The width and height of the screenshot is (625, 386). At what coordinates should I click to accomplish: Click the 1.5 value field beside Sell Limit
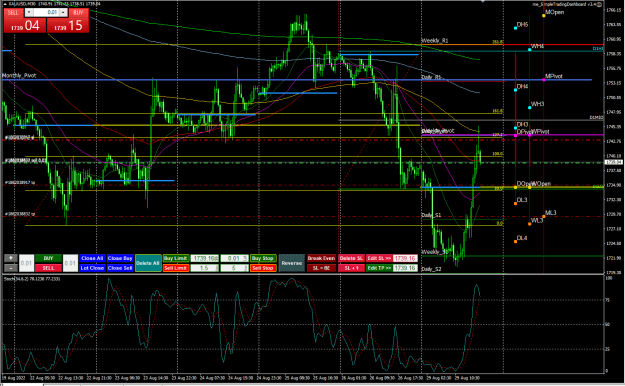pyautogui.click(x=205, y=268)
